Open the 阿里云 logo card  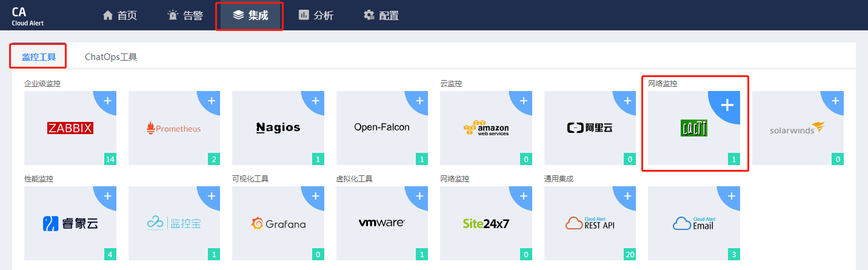(590, 128)
